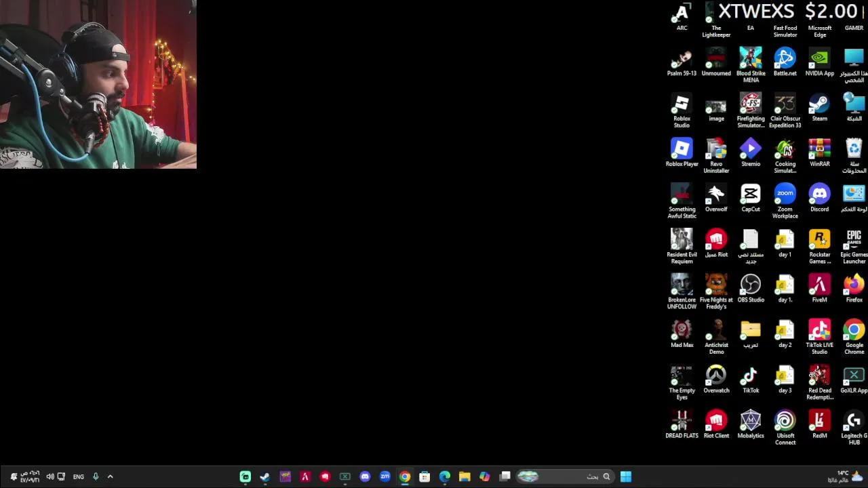Open Overwolf desktop shortcut
Image resolution: width=868 pixels, height=488 pixels.
[x=716, y=199]
